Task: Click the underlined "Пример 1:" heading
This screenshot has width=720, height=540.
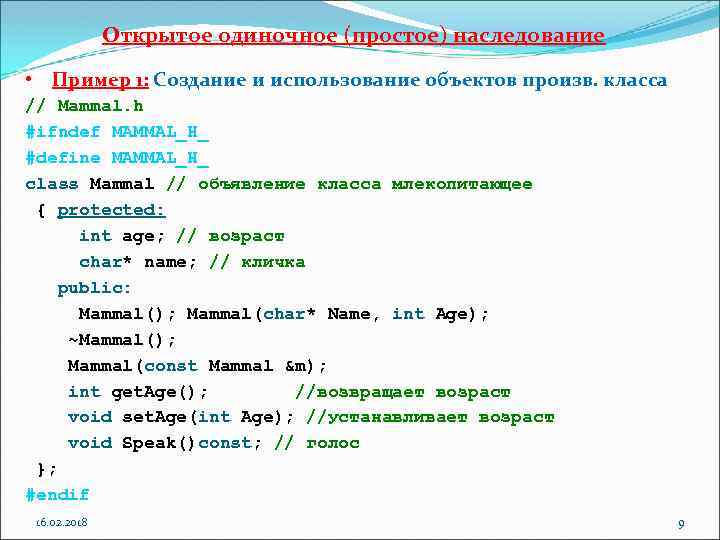Action: [x=100, y=80]
